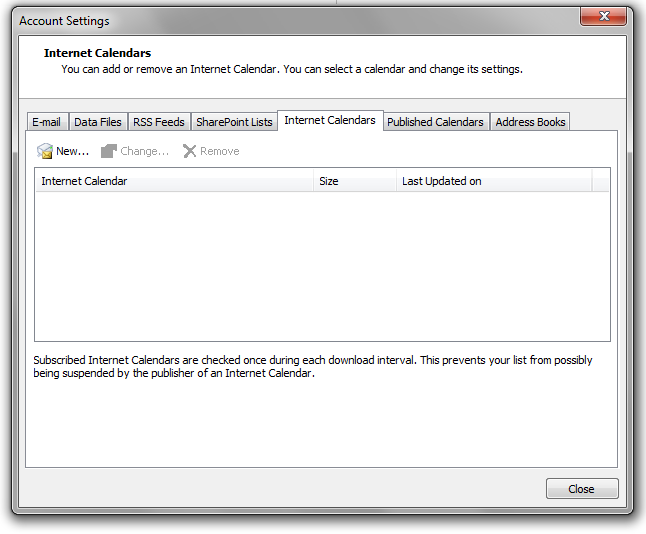Open the Address Books tab
Viewport: 646px width, 534px height.
(530, 122)
